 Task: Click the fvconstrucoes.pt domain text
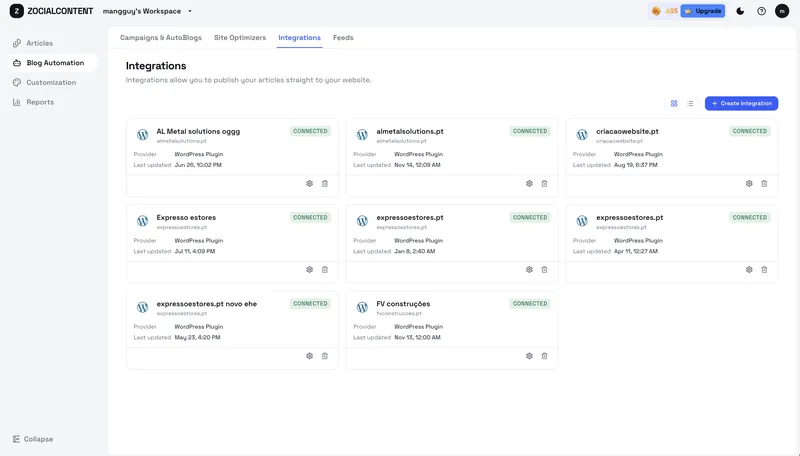[x=399, y=314]
